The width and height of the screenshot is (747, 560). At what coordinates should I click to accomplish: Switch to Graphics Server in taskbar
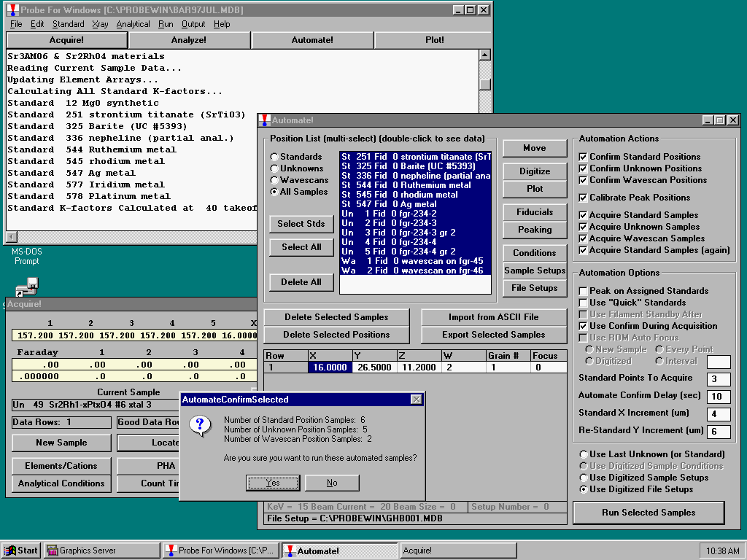[102, 551]
